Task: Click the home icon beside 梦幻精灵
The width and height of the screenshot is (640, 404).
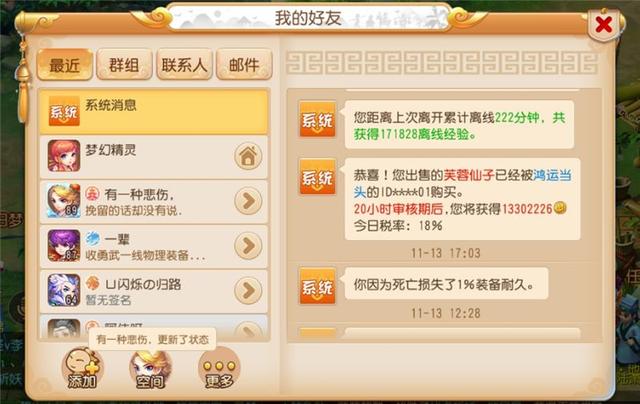Action: click(248, 156)
